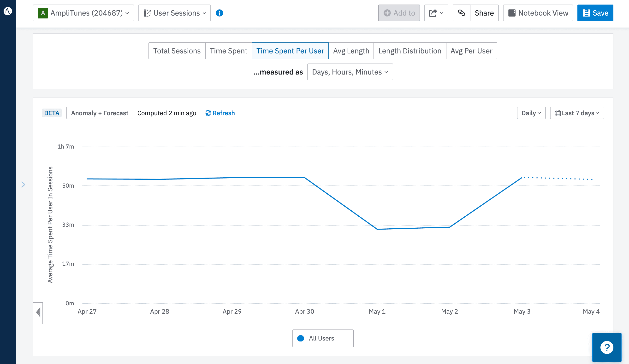Switch to Notebook View
The image size is (629, 364).
538,13
